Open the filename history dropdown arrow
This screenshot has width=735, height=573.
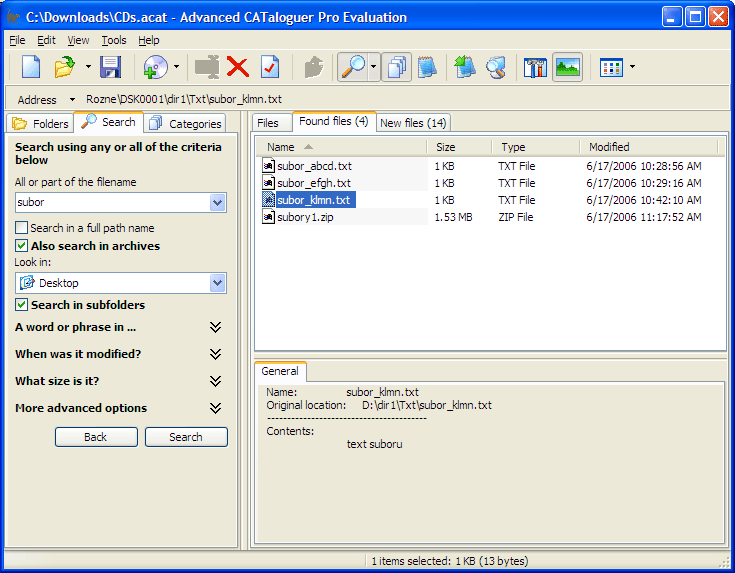pos(218,203)
